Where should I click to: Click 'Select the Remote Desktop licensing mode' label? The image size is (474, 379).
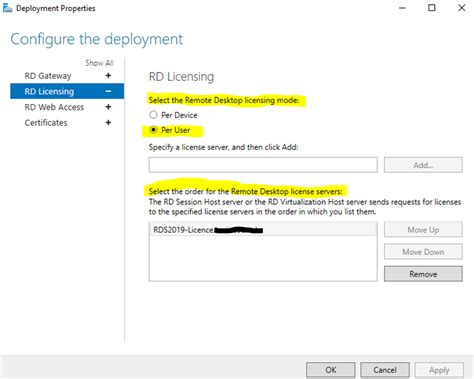(224, 100)
